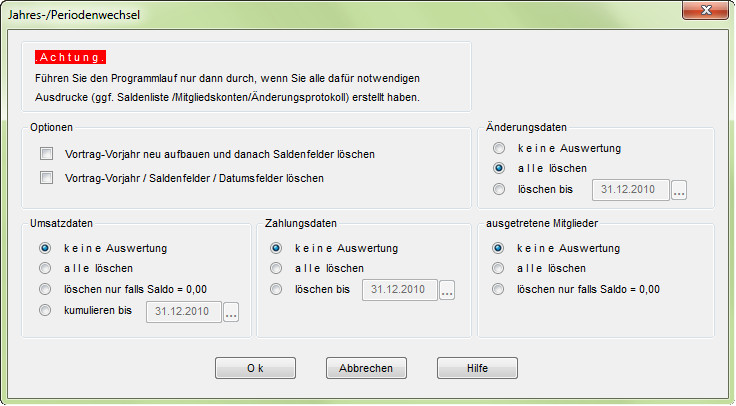Select 'keine Auswertung' under Änderungsdaten

pyautogui.click(x=500, y=148)
